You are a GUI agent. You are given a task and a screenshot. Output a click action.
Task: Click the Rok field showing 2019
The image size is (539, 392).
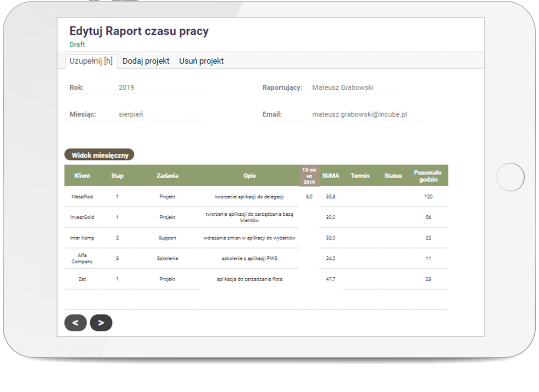(x=127, y=87)
